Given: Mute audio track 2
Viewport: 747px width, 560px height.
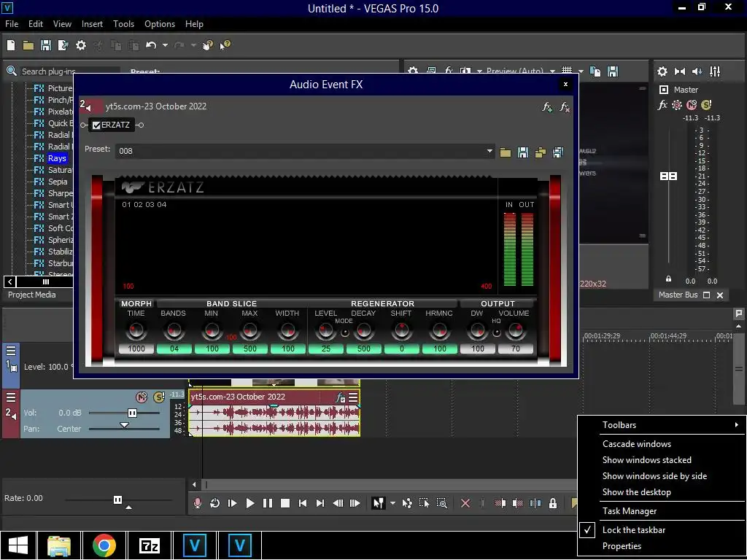Looking at the screenshot, I should (142, 397).
